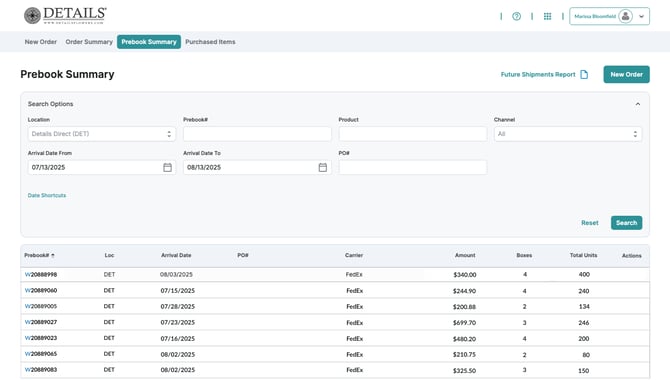Click the amount $325.50
The width and height of the screenshot is (670, 380).
(464, 371)
